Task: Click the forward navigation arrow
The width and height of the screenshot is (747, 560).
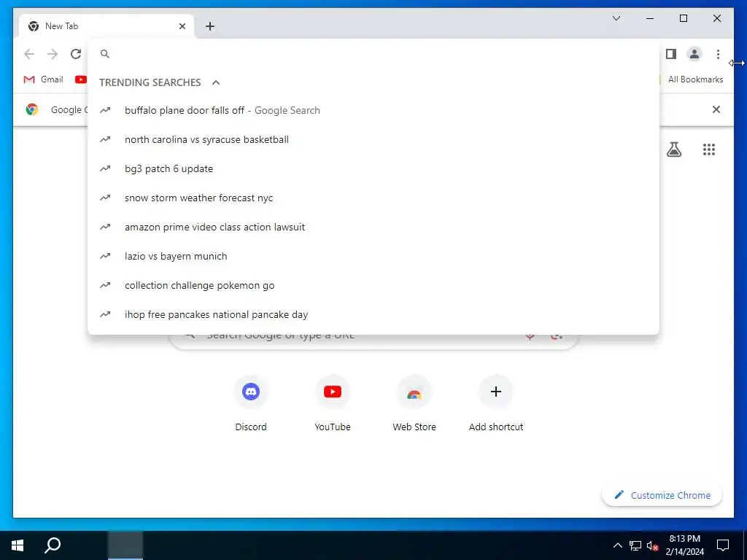Action: (53, 54)
